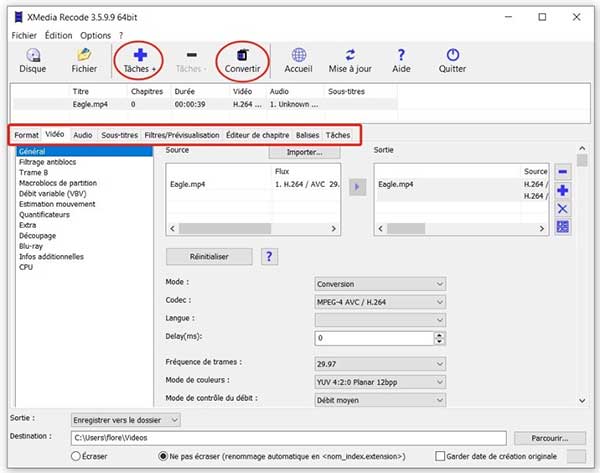This screenshot has height=473, width=600.
Task: Select Ne pas écraser radio option
Action: coord(163,456)
